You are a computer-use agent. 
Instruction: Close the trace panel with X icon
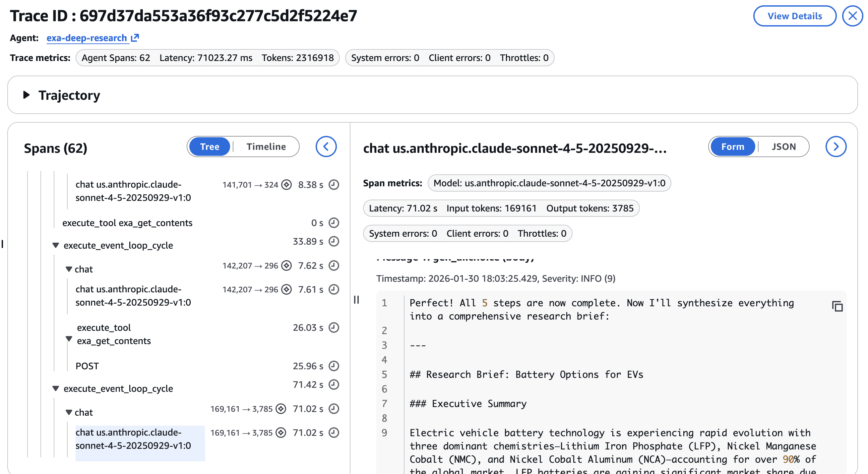click(x=852, y=16)
